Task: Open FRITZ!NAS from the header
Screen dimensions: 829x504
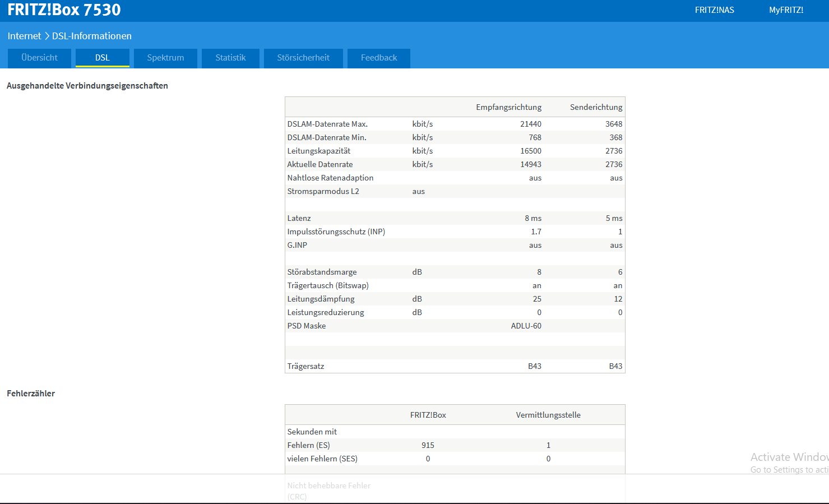Action: coord(714,10)
